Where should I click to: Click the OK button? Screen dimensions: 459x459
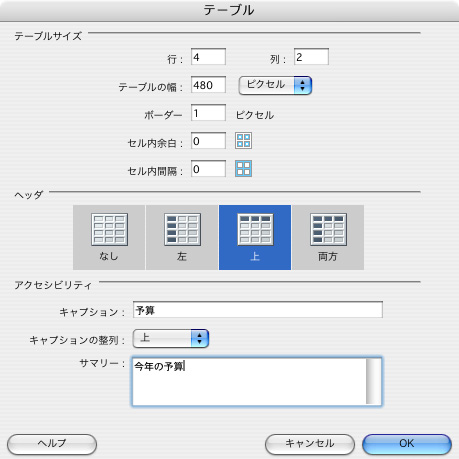click(x=407, y=444)
